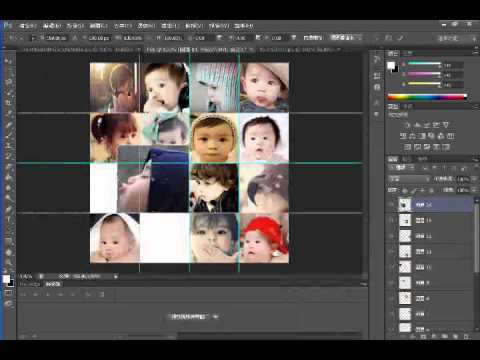
Task: Change screen mode icon at toolbox bottom
Action: 9,303
